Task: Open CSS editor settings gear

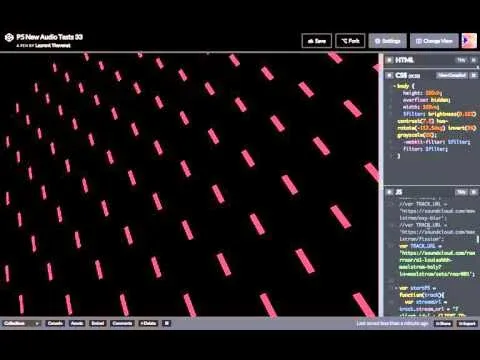Action: 389,76
